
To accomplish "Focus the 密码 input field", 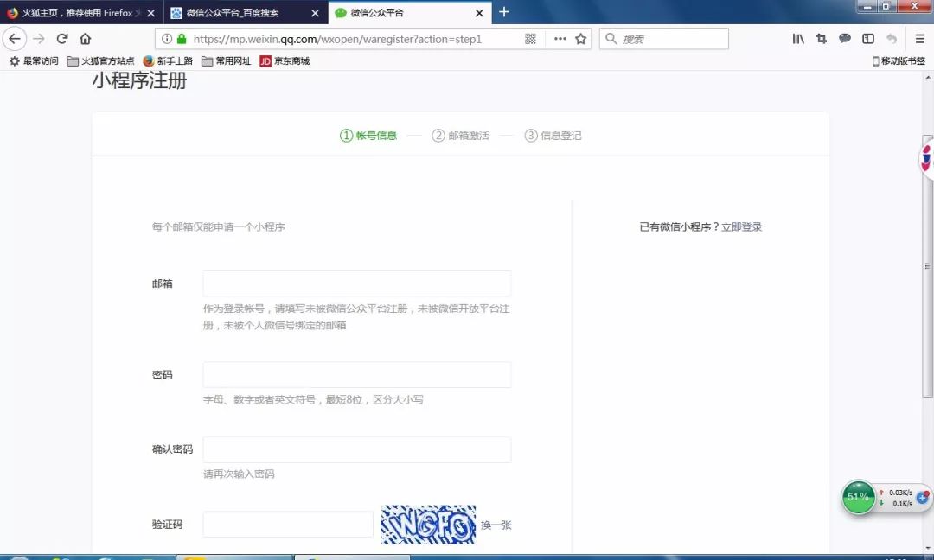I will [357, 375].
